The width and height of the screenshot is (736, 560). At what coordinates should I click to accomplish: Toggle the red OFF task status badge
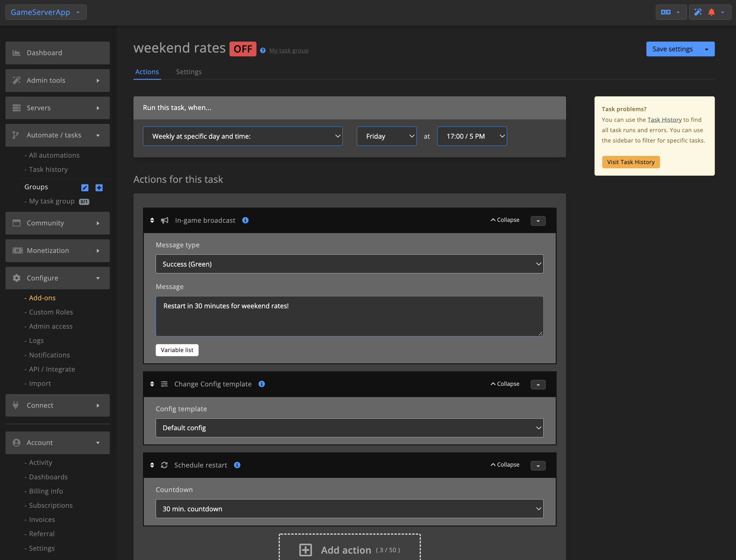tap(243, 49)
